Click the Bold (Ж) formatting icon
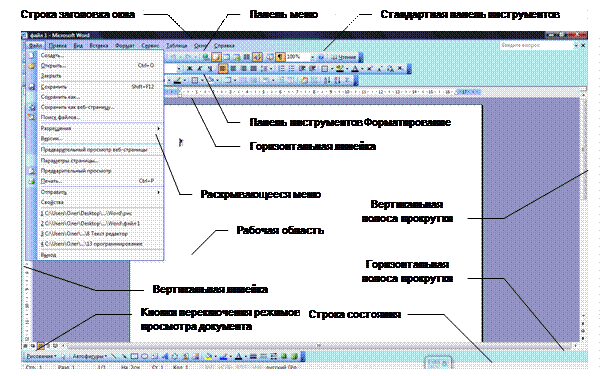This screenshot has height=376, width=612. [189, 69]
